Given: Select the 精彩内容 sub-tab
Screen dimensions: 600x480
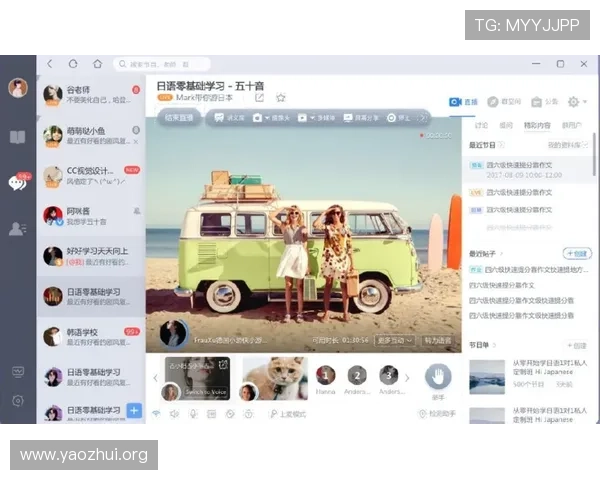Looking at the screenshot, I should [x=537, y=125].
